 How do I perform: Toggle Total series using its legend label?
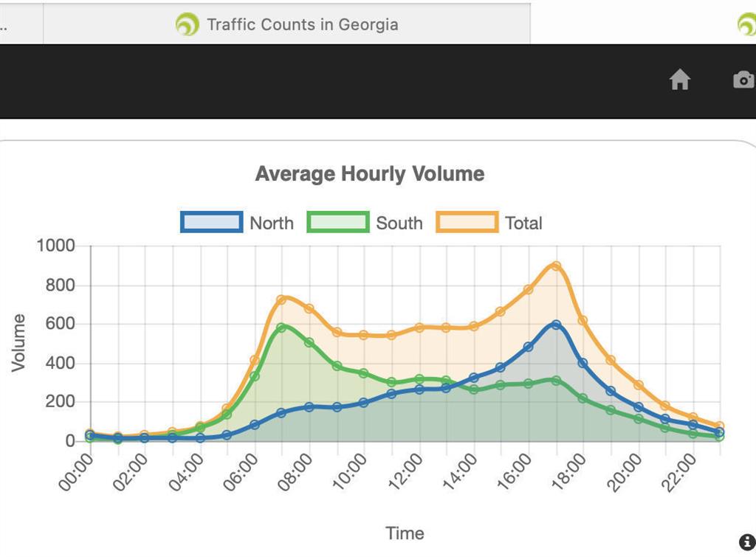pos(523,223)
